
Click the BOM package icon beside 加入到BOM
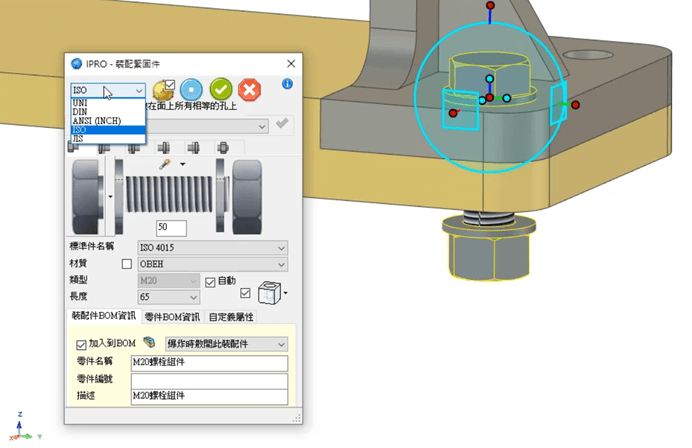point(149,342)
